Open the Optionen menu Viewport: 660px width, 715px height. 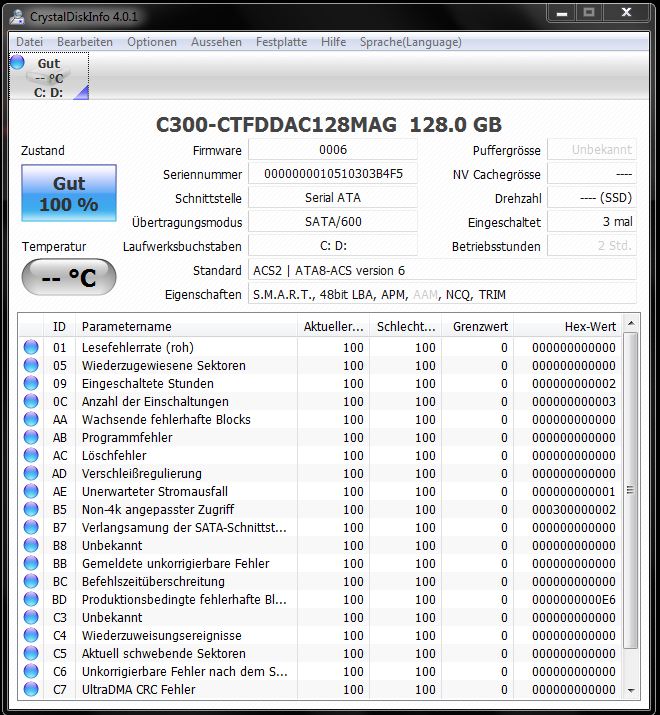coord(152,42)
